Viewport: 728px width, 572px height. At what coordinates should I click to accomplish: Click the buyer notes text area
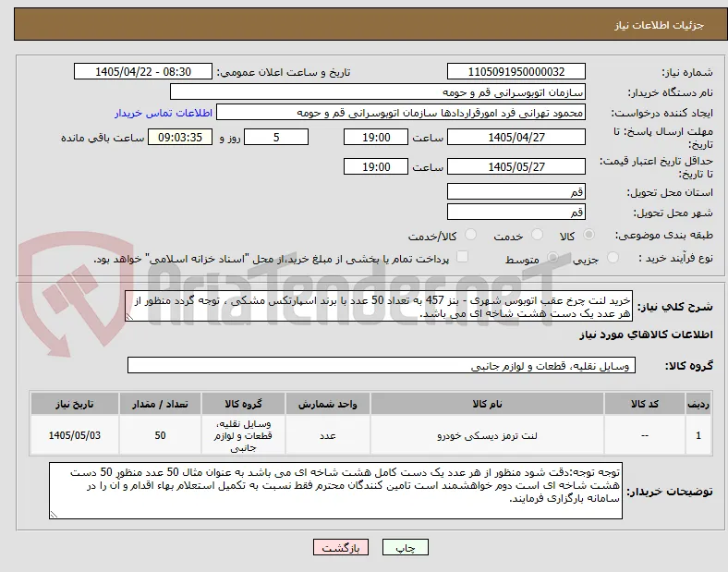tap(335, 491)
